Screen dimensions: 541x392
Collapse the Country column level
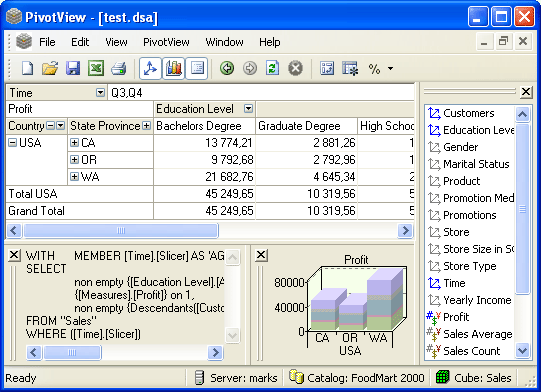coord(50,126)
